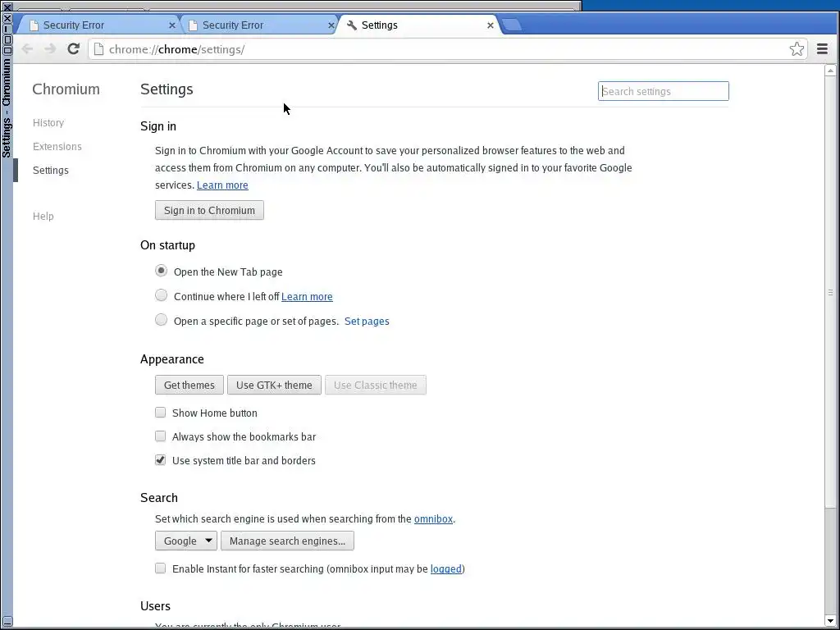Close the first Security Error tab
840x630 pixels.
pos(172,25)
